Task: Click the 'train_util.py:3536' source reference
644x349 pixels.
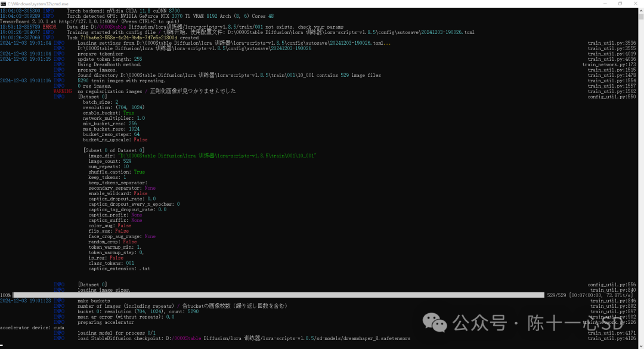Action: 612,43
